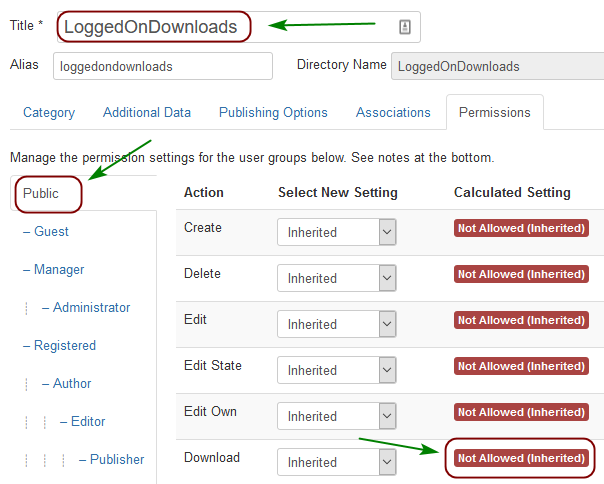Click the Delete row Not Allowed badge
Viewport: 604px width, 484px height.
coord(521,274)
